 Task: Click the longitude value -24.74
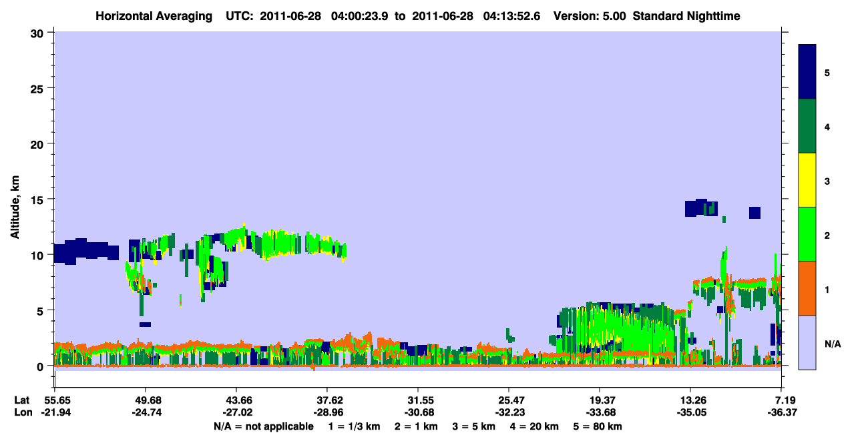[x=146, y=413]
